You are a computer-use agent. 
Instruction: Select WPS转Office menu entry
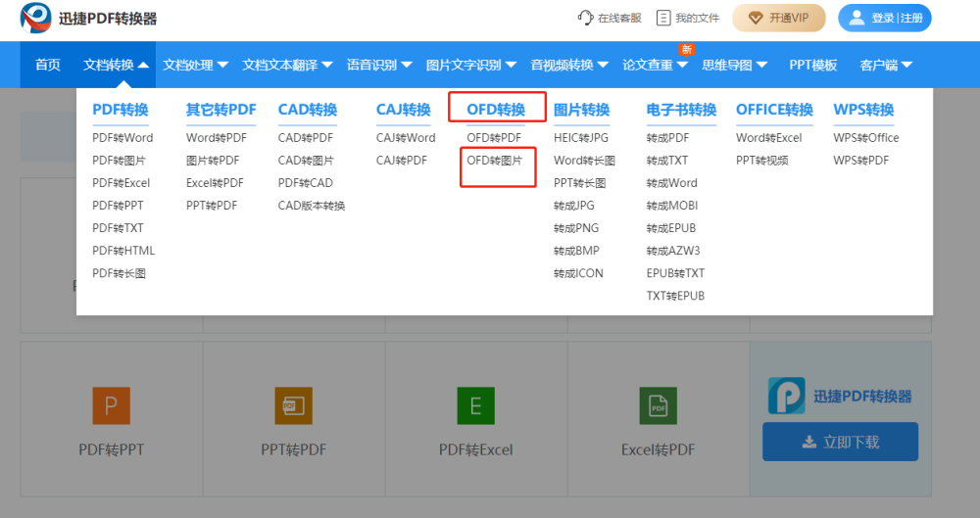[866, 137]
